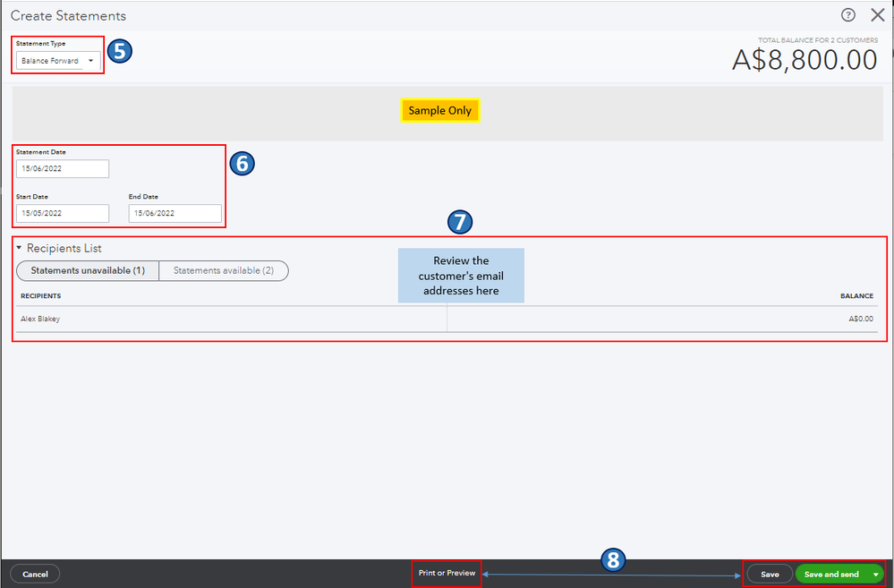This screenshot has height=588, width=894.
Task: Click the Cancel button
Action: coord(35,574)
